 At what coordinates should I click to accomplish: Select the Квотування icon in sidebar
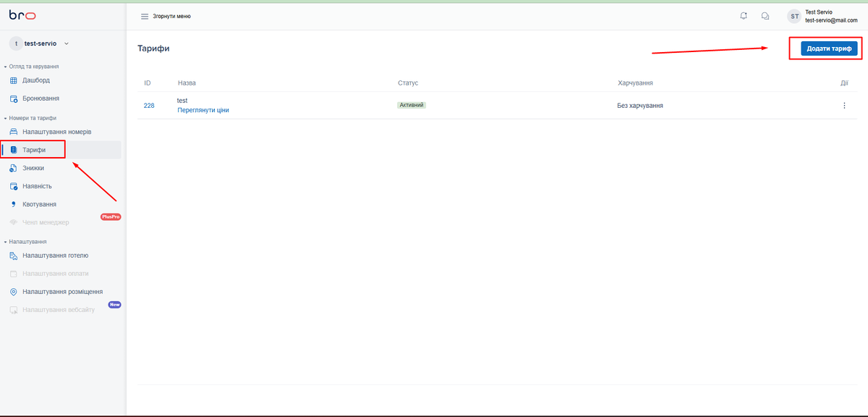coord(13,203)
